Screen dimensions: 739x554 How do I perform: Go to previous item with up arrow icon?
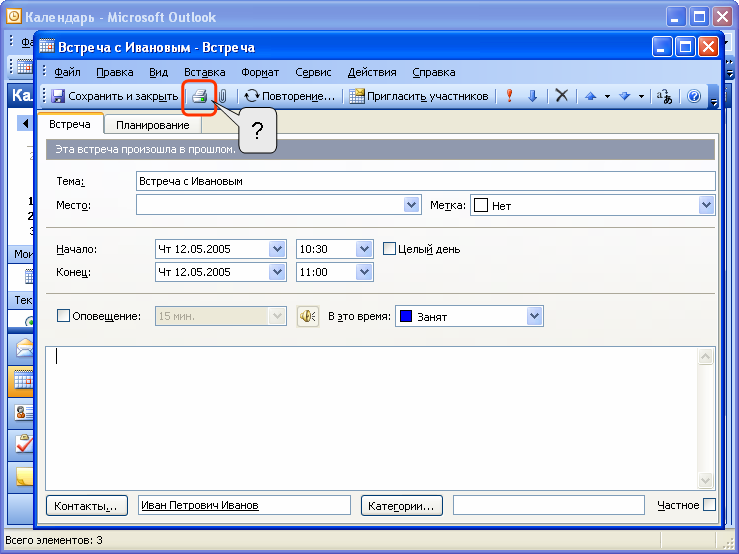pos(591,96)
